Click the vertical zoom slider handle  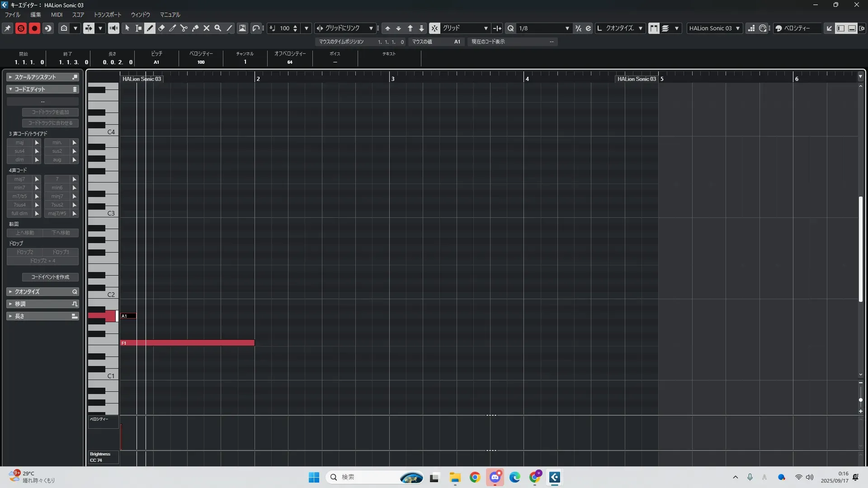(x=861, y=400)
